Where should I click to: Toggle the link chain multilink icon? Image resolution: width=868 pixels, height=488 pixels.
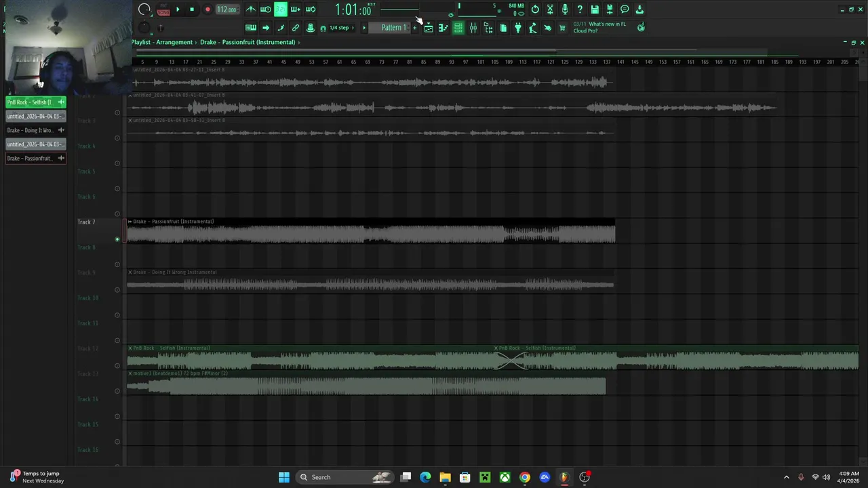coord(296,28)
